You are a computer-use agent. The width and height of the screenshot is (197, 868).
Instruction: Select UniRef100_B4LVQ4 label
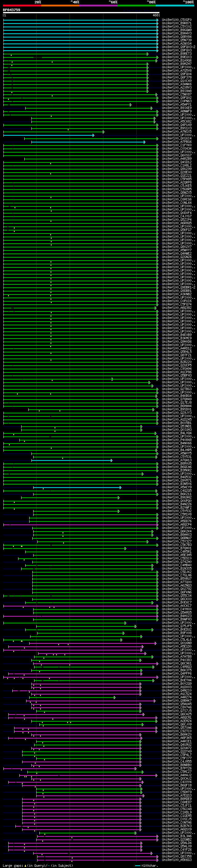click(177, 433)
